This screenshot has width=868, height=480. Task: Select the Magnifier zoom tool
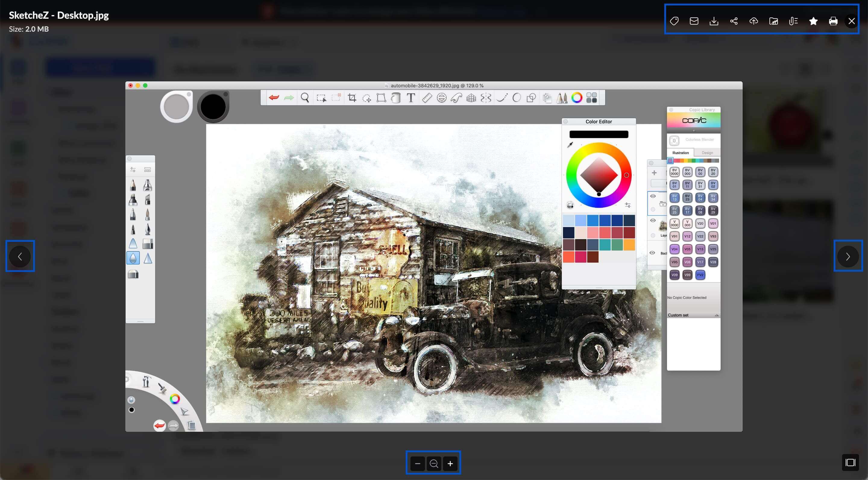click(305, 98)
